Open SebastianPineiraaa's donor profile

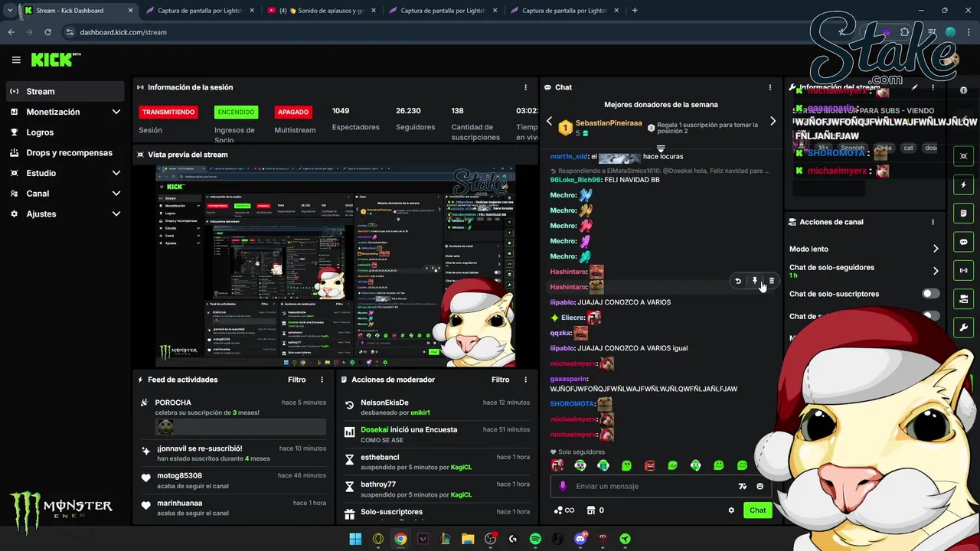(609, 123)
